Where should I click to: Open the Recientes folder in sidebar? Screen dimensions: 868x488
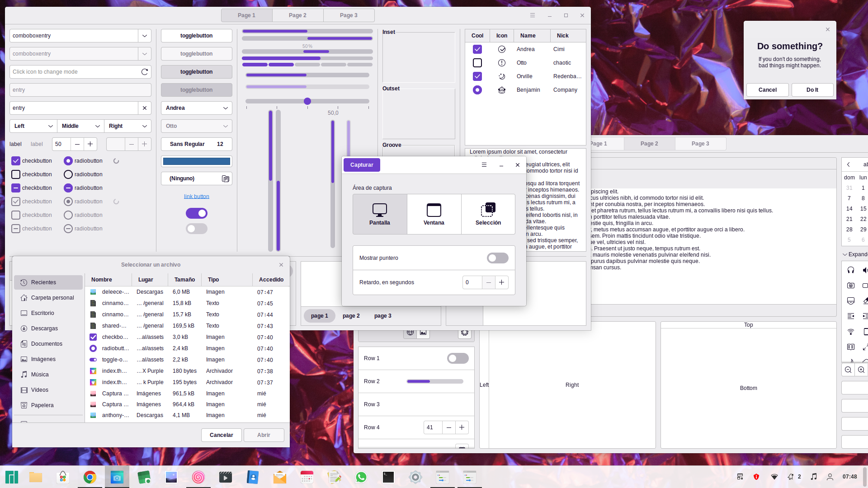coord(48,282)
